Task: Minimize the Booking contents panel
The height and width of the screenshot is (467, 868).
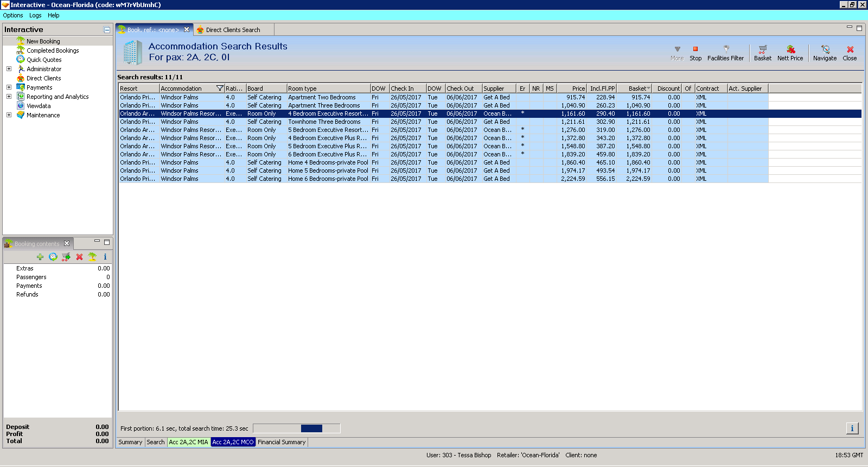Action: (x=97, y=241)
